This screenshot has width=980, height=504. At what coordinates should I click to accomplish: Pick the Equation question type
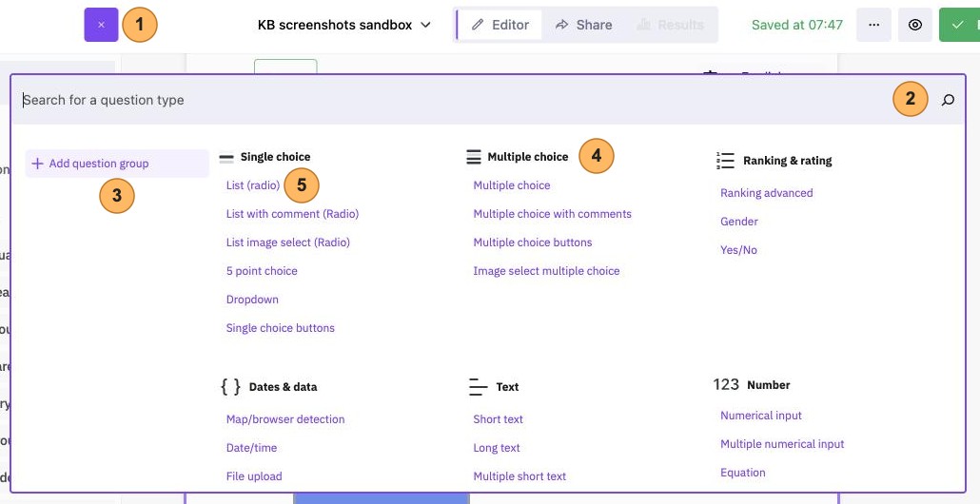pos(743,473)
